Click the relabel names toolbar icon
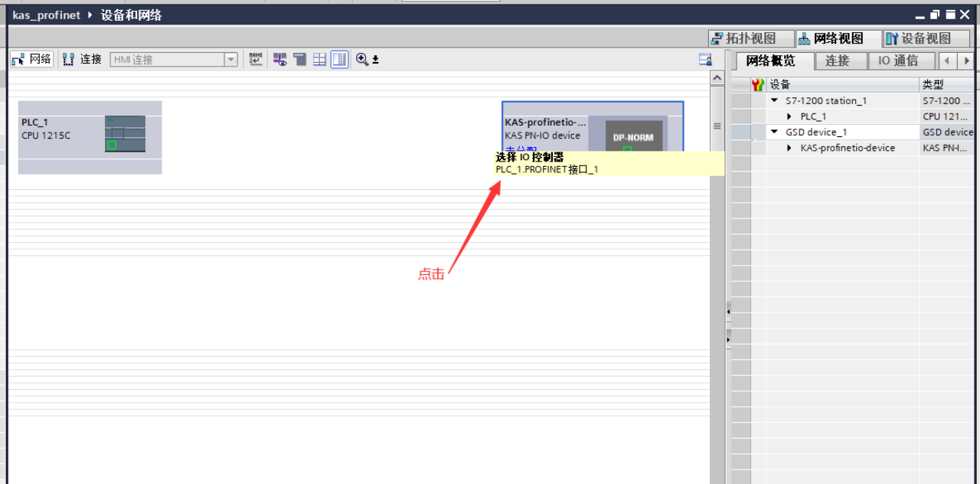Screen dimensions: 980x484 (256, 59)
